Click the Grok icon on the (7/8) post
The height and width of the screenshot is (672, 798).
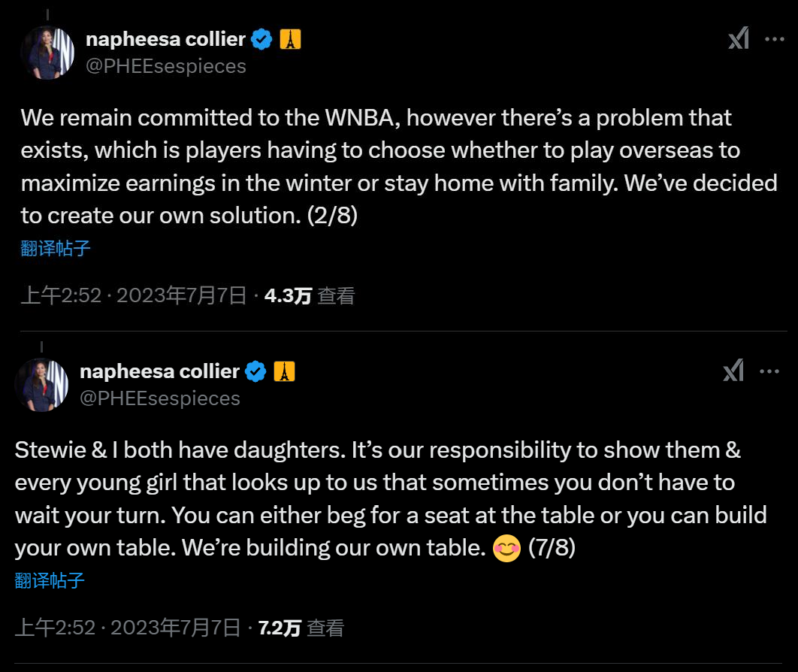click(x=733, y=371)
